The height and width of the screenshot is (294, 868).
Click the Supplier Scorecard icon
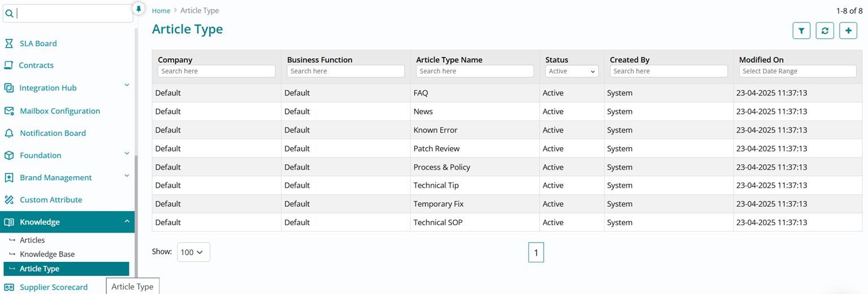[9, 287]
